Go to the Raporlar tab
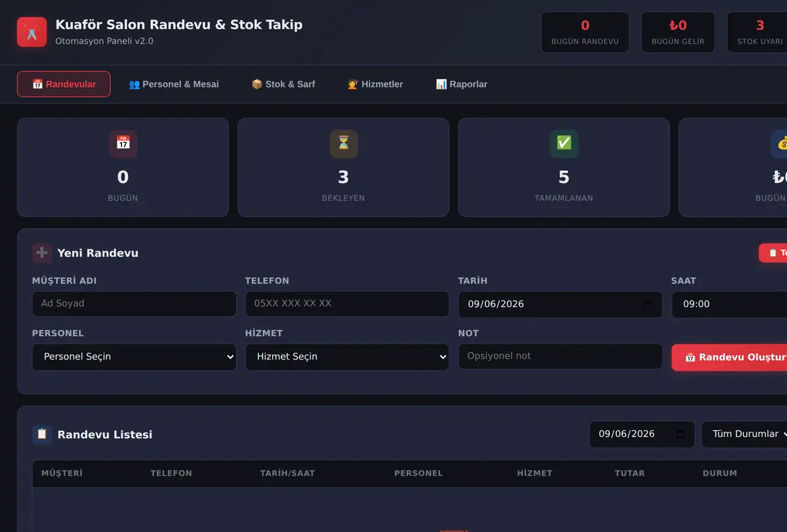This screenshot has height=532, width=787. click(462, 84)
